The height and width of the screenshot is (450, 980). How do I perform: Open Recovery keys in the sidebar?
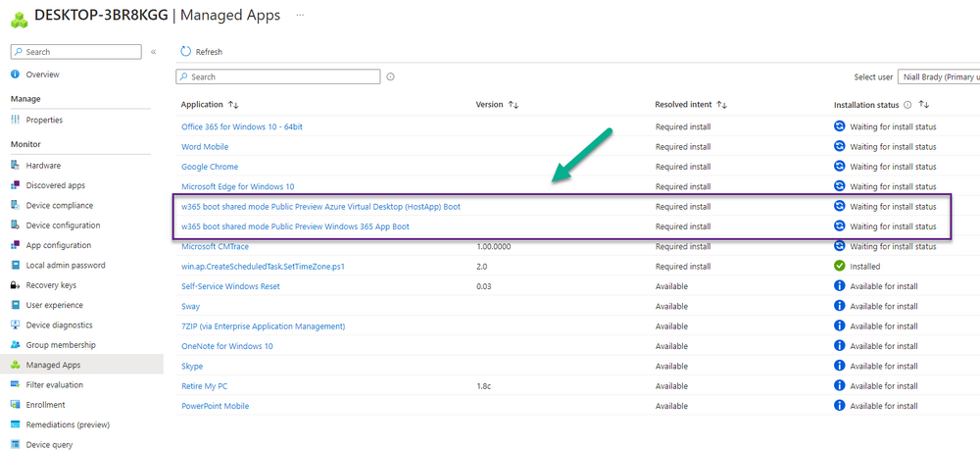pos(51,285)
